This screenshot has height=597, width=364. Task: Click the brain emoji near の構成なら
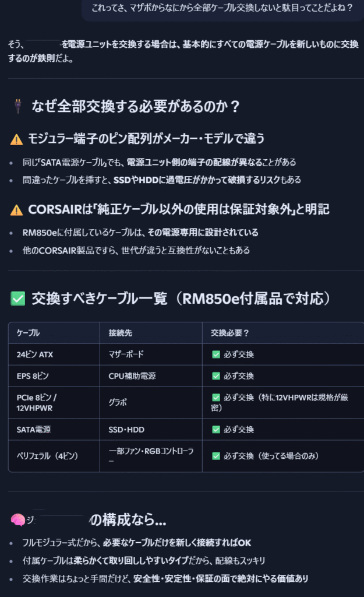17,519
